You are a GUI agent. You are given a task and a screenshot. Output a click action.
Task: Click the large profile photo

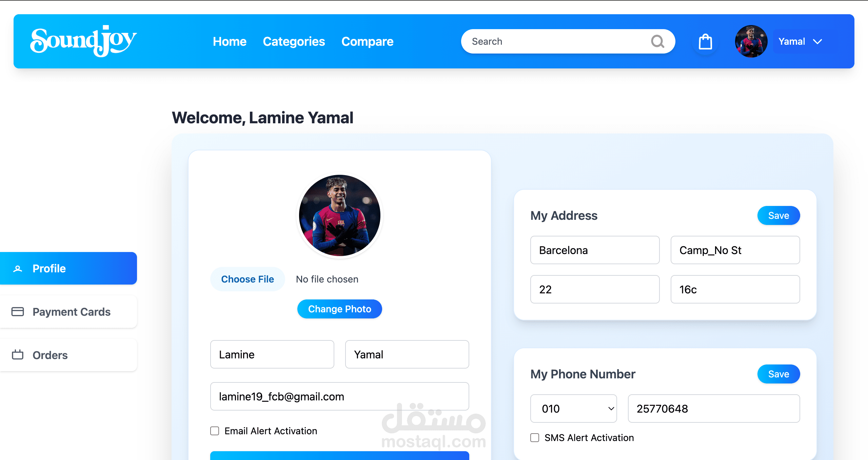(x=340, y=215)
